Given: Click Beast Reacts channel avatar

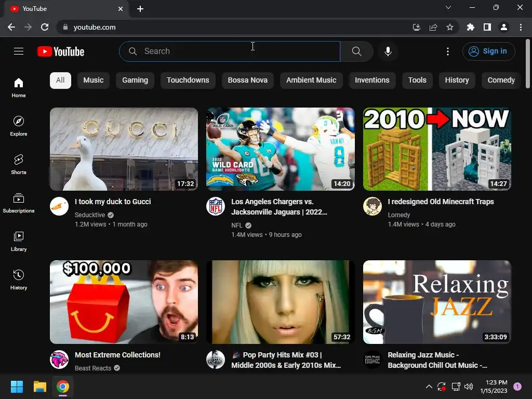Looking at the screenshot, I should pyautogui.click(x=59, y=360).
